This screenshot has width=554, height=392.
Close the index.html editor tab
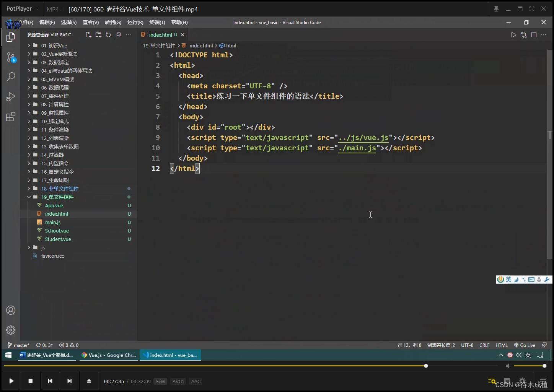point(182,35)
